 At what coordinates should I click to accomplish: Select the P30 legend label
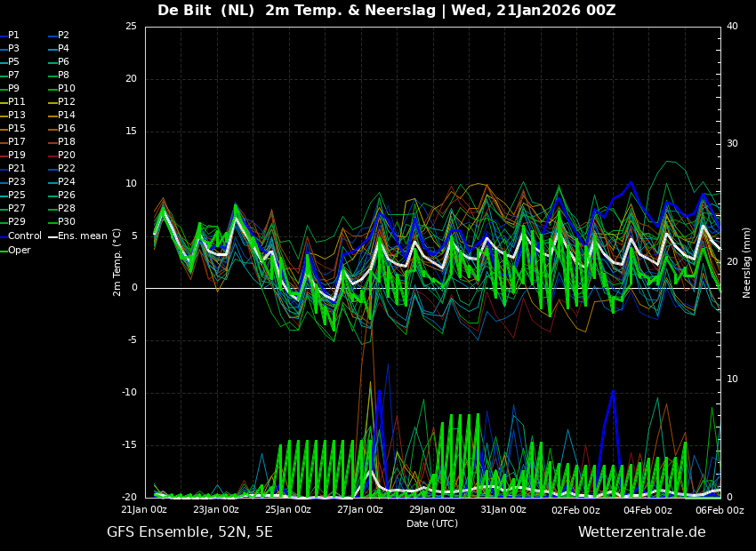(67, 222)
